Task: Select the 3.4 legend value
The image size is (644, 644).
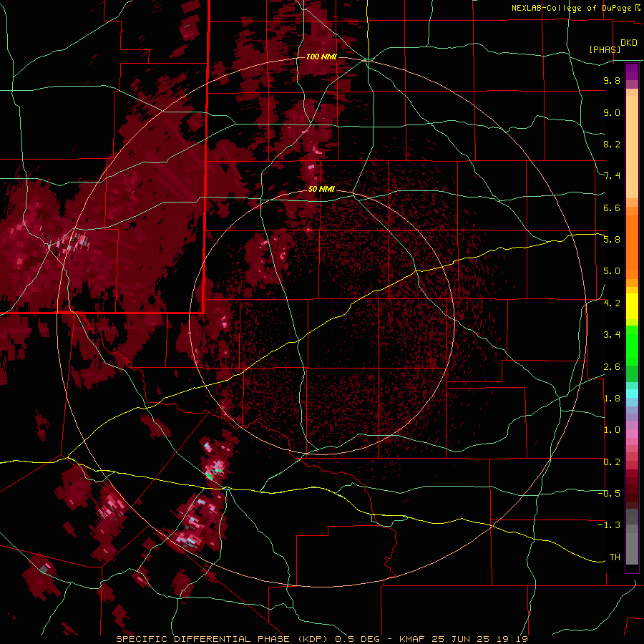Action: 612,335
